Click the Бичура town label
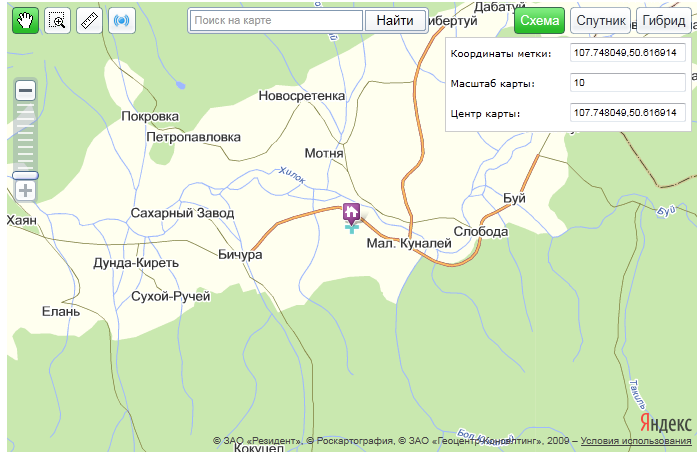This screenshot has width=700, height=458. click(240, 254)
